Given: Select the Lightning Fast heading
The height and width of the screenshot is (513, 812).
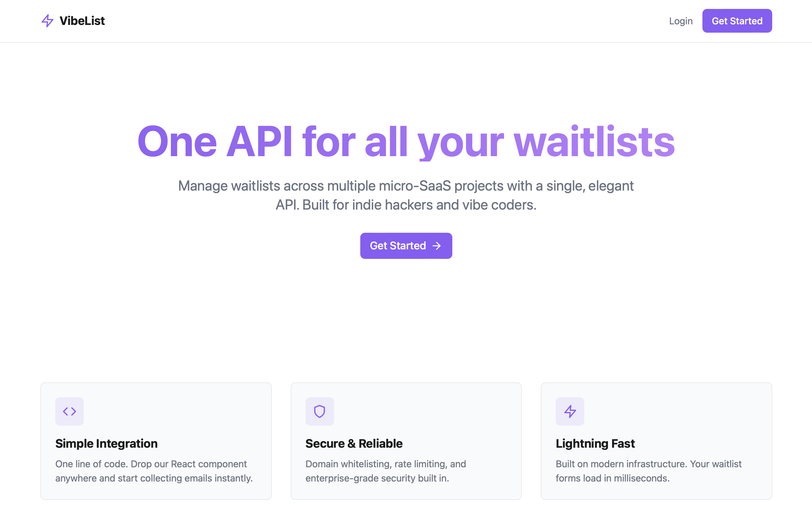Looking at the screenshot, I should click(x=595, y=444).
